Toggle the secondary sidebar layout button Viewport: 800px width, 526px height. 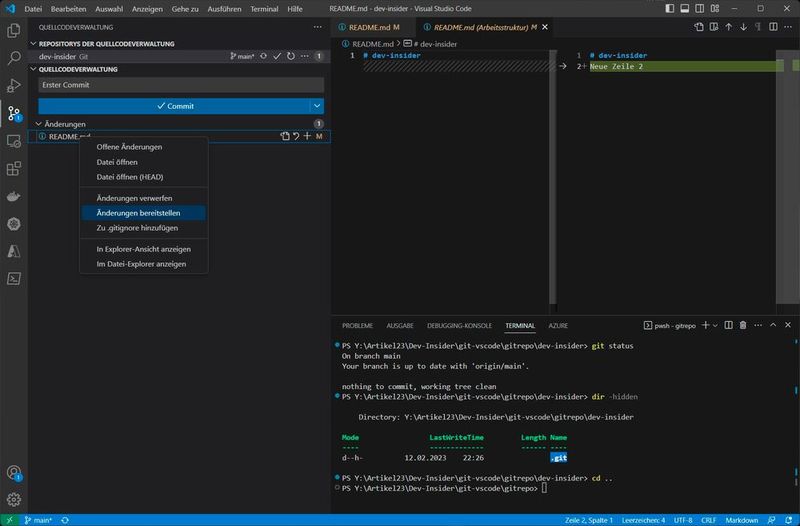pos(699,9)
